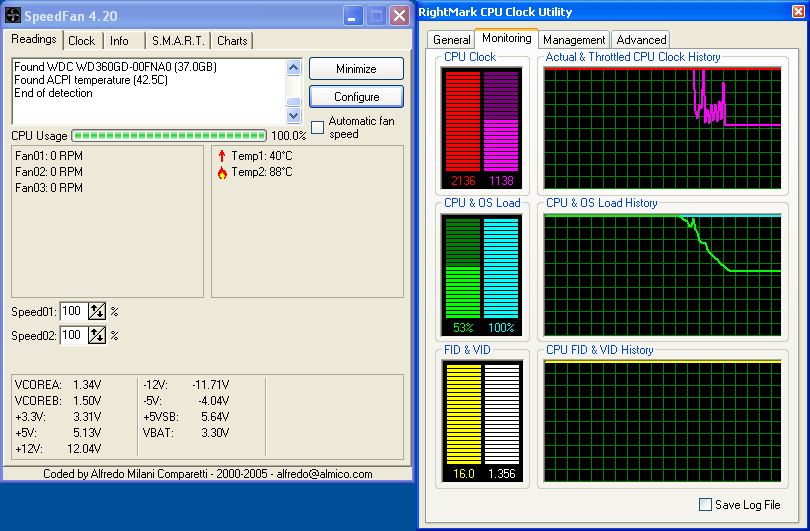Check the Save Log File box

(706, 505)
